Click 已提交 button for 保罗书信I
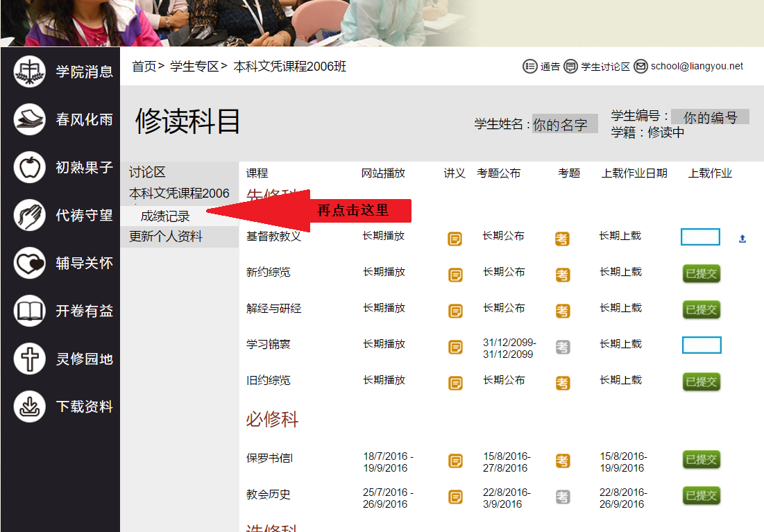Image resolution: width=764 pixels, height=532 pixels. (701, 459)
